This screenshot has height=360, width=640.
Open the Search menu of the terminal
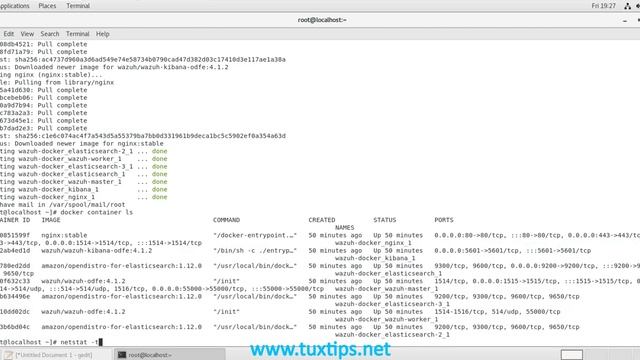50,34
